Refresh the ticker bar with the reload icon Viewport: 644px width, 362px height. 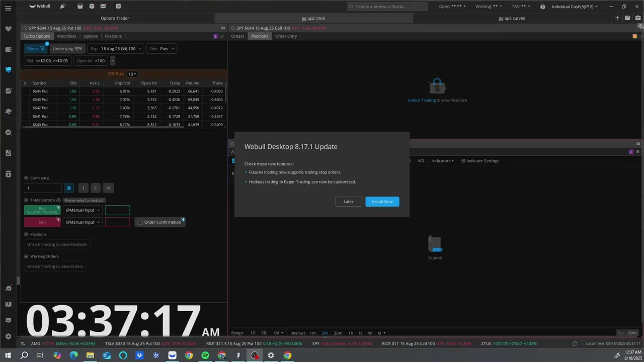(x=575, y=344)
